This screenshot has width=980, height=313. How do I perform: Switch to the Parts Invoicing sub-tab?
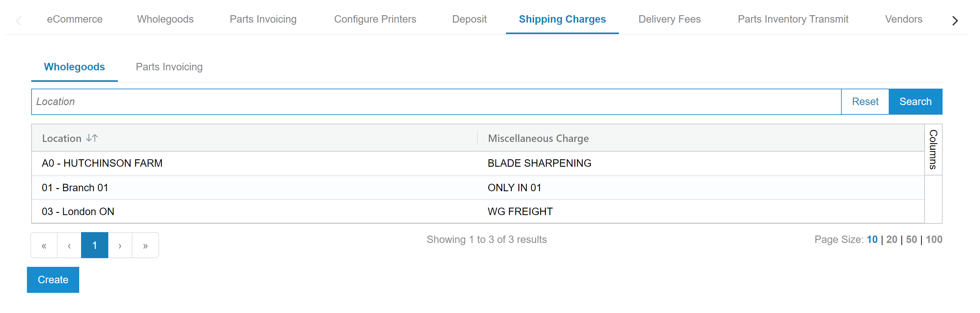coord(169,67)
